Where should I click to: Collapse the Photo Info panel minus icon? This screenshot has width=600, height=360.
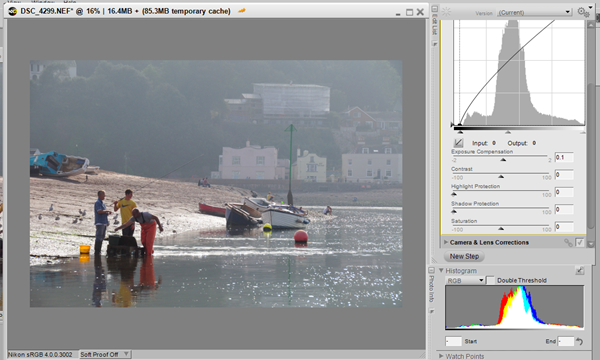431,270
